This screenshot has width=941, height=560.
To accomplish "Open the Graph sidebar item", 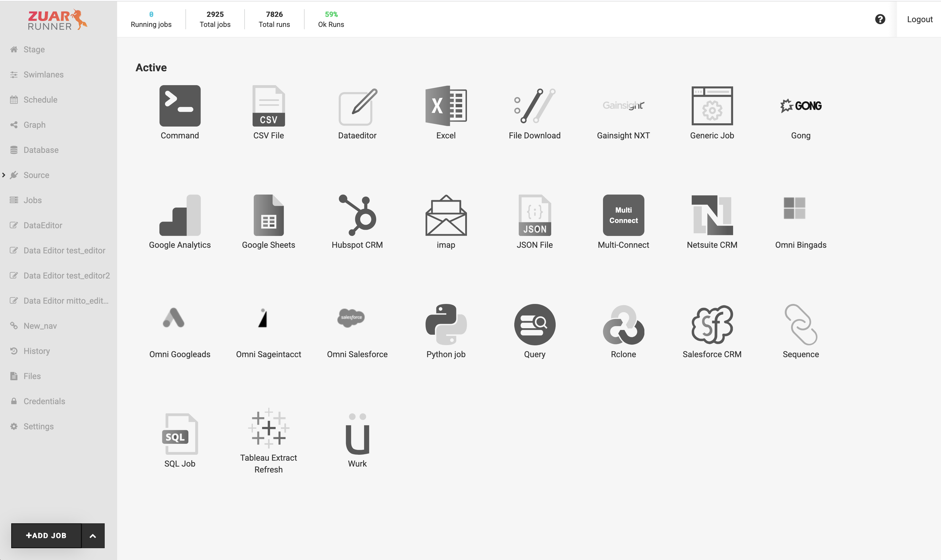I will pos(34,125).
